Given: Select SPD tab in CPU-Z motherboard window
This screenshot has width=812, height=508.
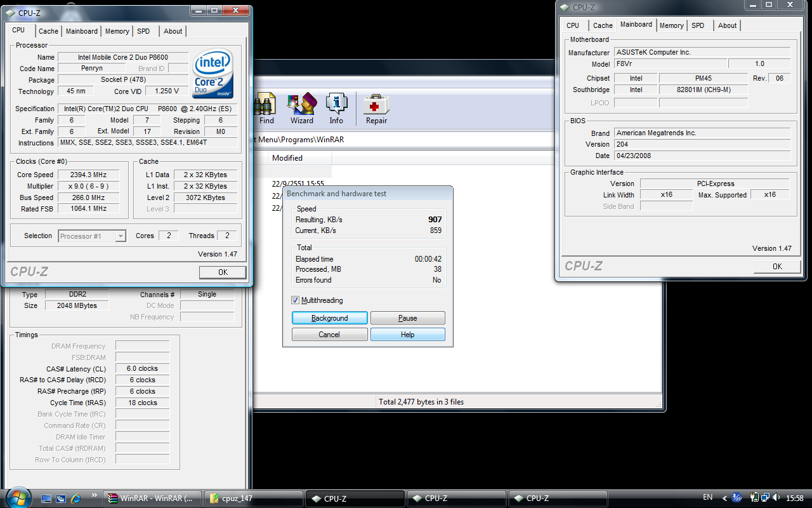Looking at the screenshot, I should point(698,25).
